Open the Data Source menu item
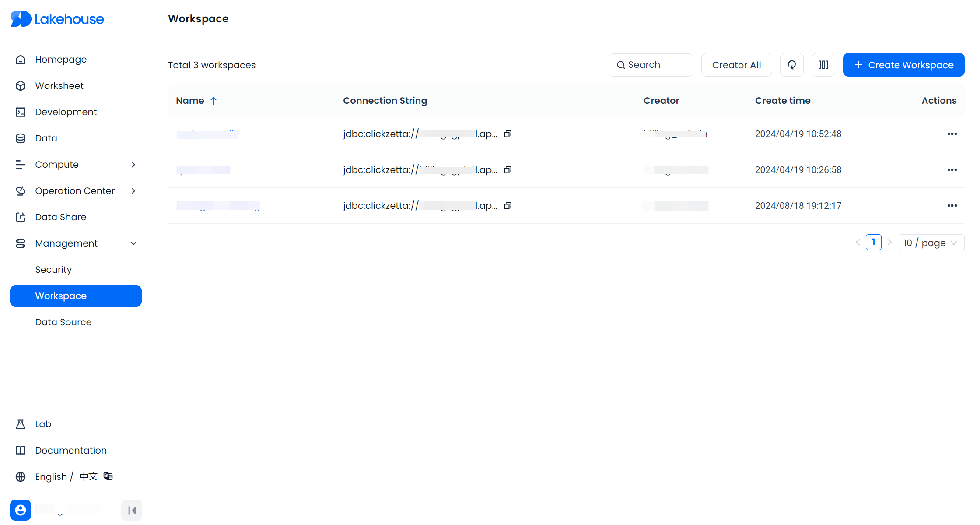980x525 pixels. point(63,322)
